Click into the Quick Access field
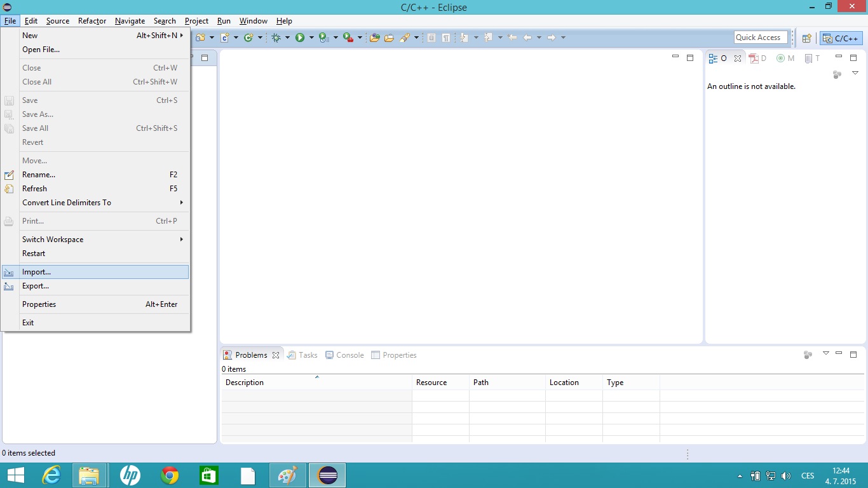868x488 pixels. [760, 37]
